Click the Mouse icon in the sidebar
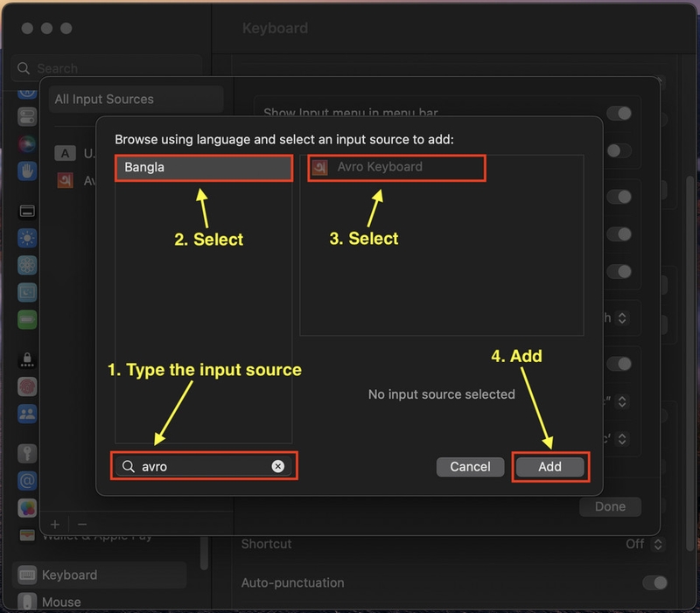 click(27, 602)
